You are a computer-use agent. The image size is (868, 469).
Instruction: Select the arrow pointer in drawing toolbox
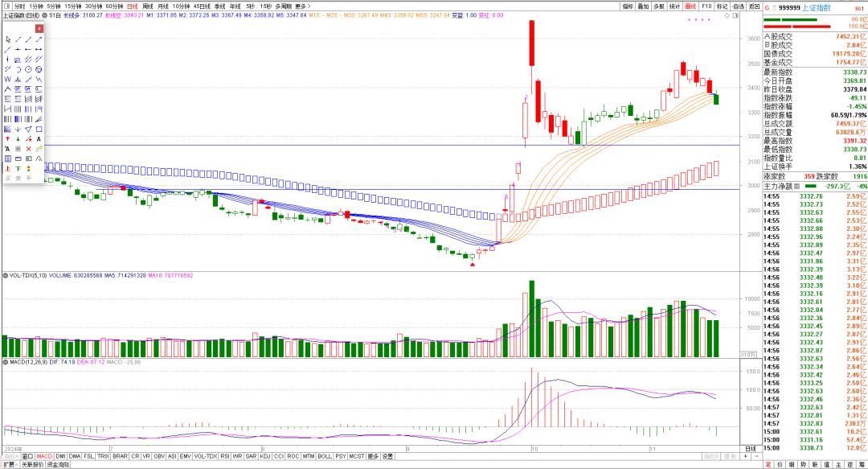click(8, 39)
